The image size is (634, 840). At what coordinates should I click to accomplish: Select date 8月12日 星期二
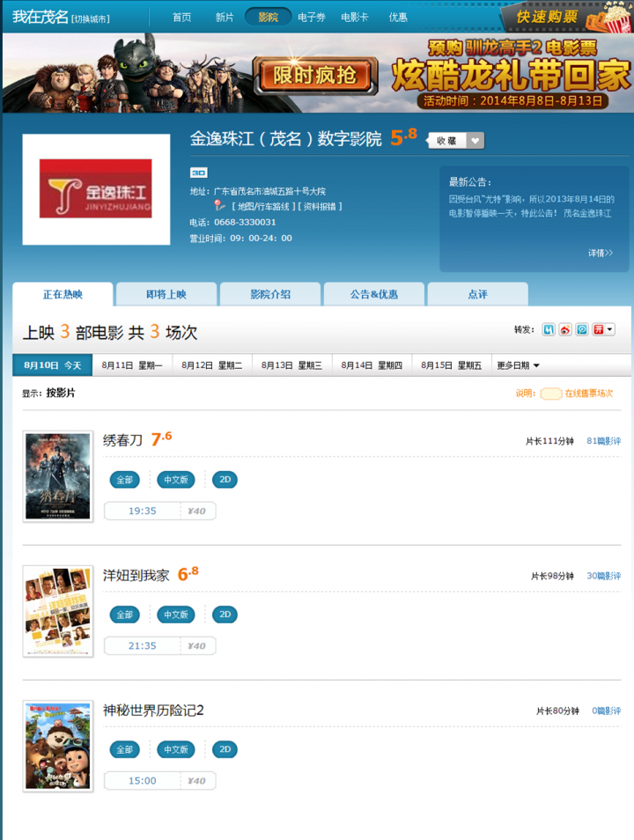coord(212,365)
